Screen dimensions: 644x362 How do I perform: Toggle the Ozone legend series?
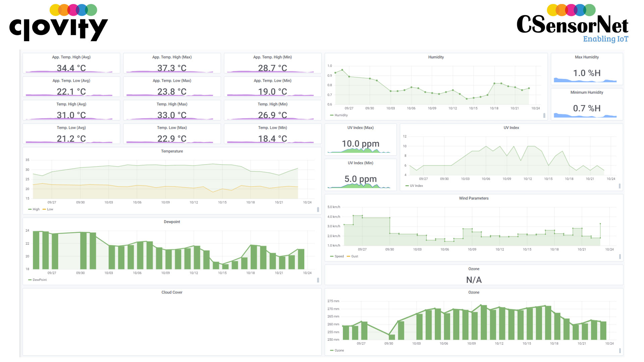point(337,350)
